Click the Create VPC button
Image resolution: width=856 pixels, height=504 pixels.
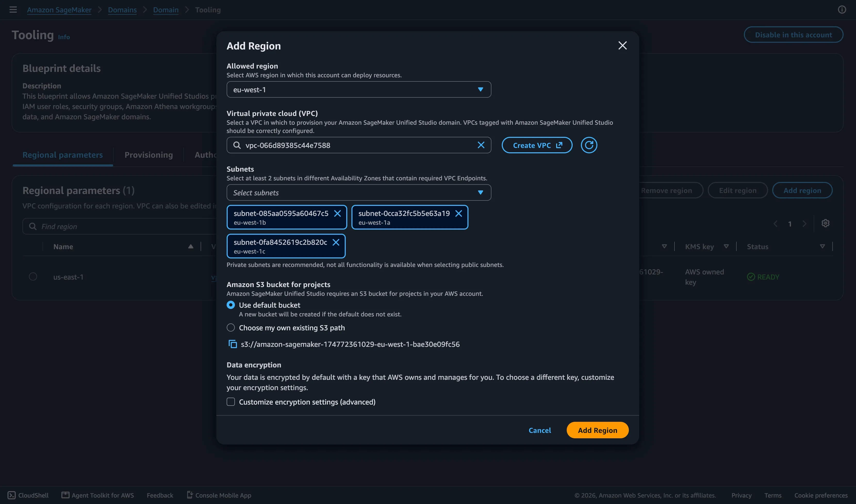[x=537, y=145]
